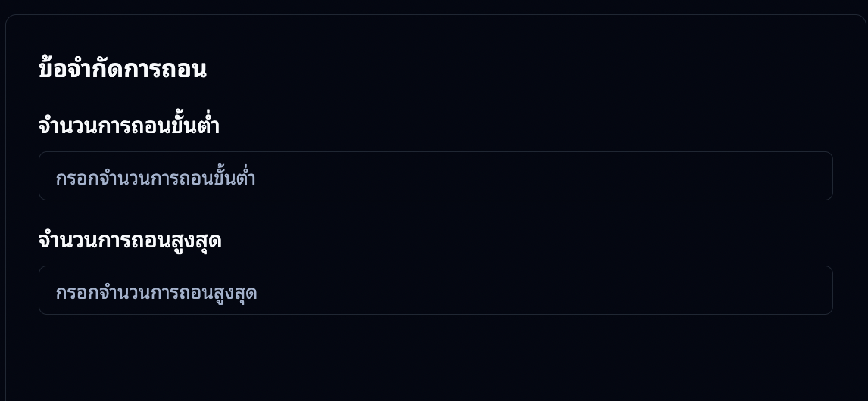The height and width of the screenshot is (401, 868).
Task: Click placeholder text in the maximum field
Action: pos(156,293)
